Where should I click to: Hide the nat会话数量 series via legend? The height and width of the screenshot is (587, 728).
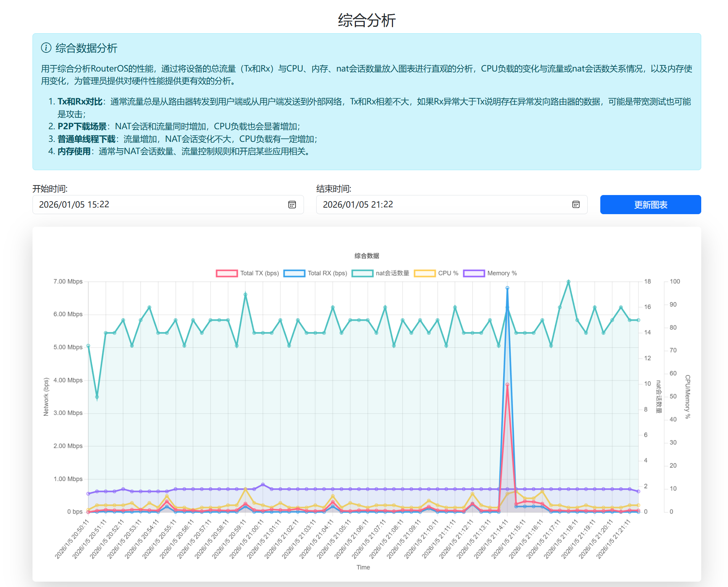pyautogui.click(x=392, y=273)
